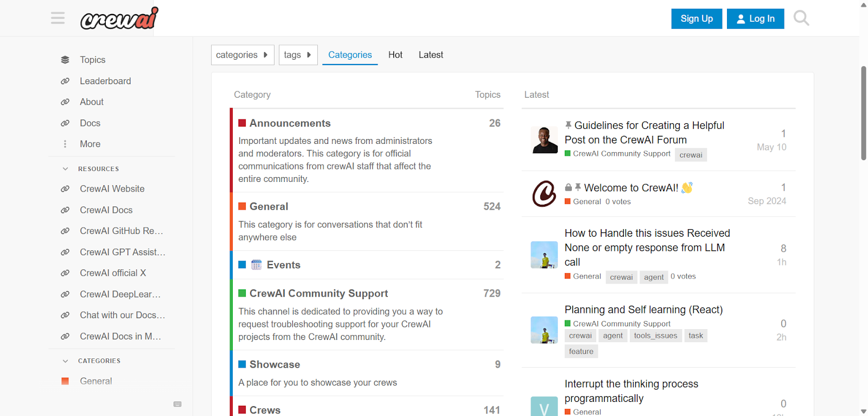Viewport: 868px width, 416px height.
Task: Open the tags filter dropdown
Action: 298,55
